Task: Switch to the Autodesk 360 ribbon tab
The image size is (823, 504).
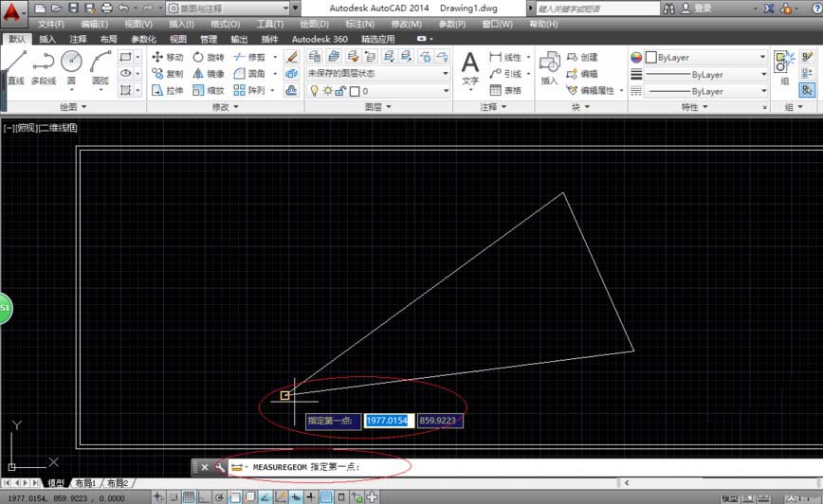Action: click(x=320, y=39)
